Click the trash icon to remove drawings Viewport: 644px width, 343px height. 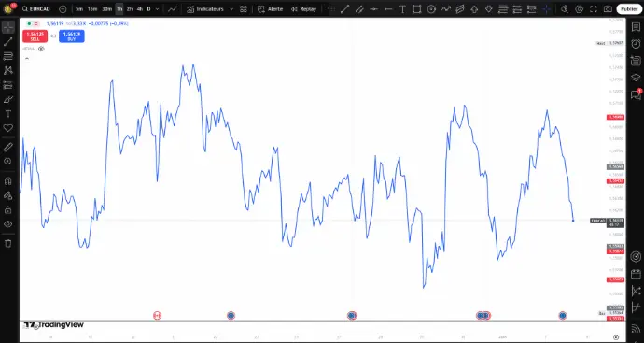pyautogui.click(x=7, y=244)
